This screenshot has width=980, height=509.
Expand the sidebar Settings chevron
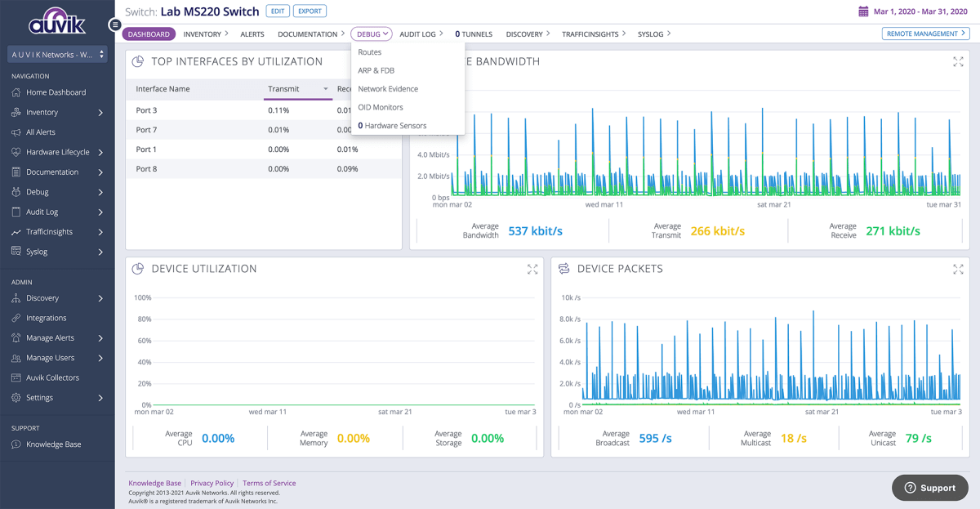100,398
